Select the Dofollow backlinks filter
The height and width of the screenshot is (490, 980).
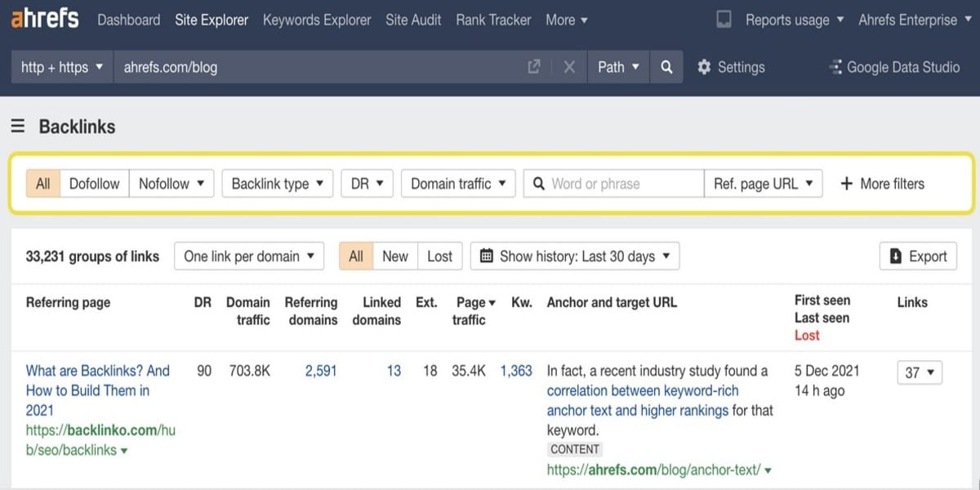coord(94,184)
